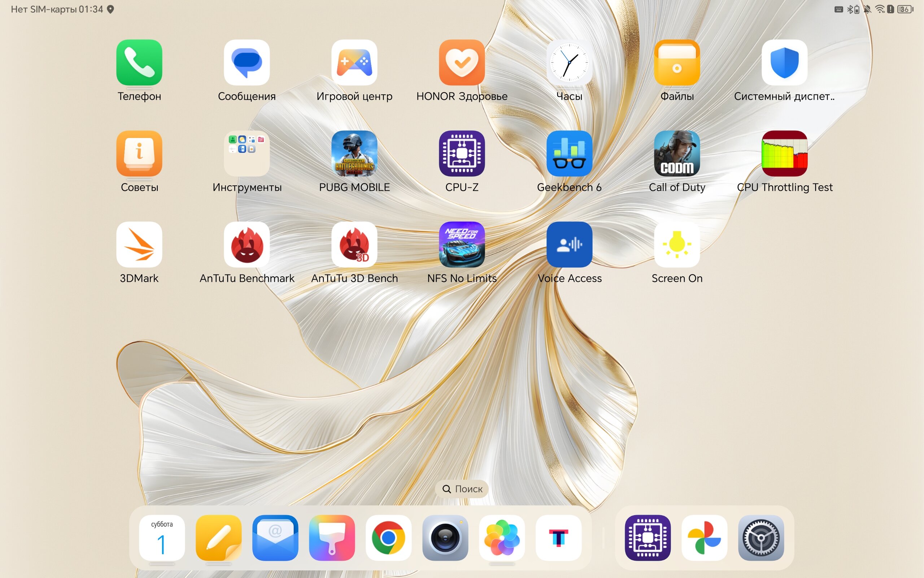Open the red-blue T app in dock
This screenshot has width=924, height=578.
coord(559,538)
